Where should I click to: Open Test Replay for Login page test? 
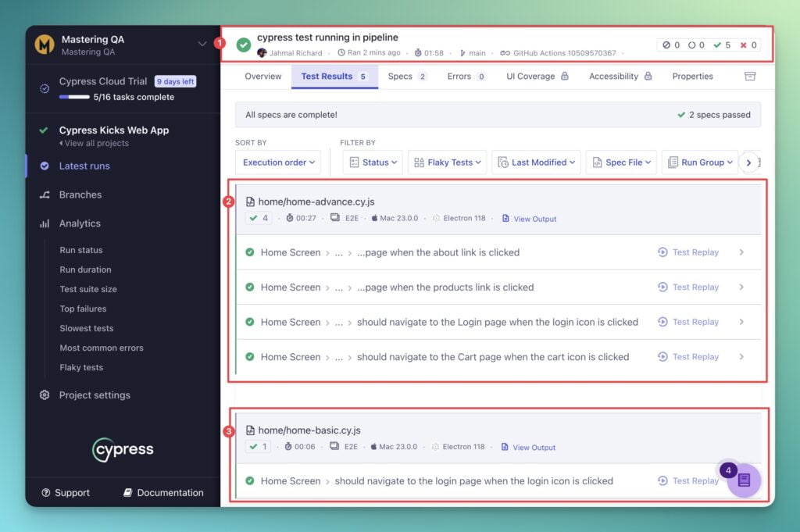688,322
